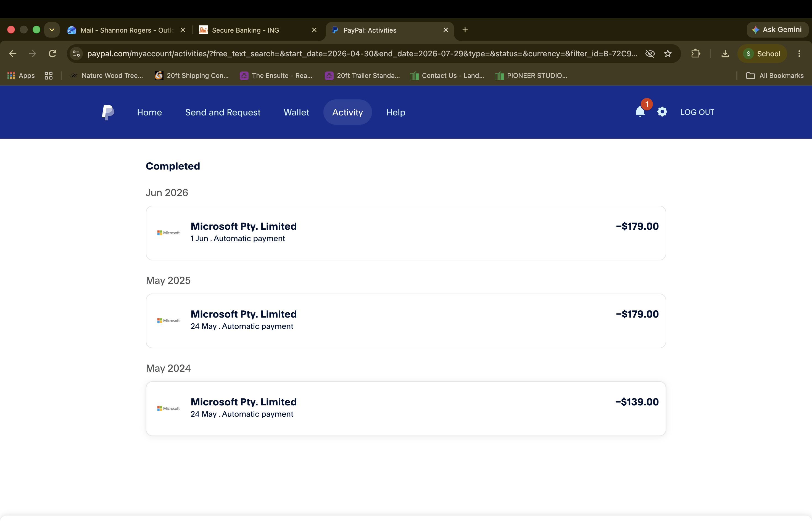Screen dimensions: 812x528
Task: Open The Ensuite - Rea... bookmark
Action: click(x=276, y=75)
